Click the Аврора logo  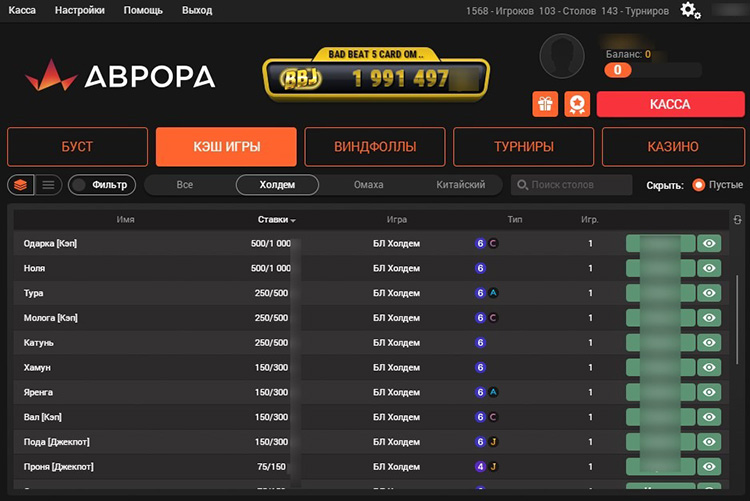click(x=120, y=76)
